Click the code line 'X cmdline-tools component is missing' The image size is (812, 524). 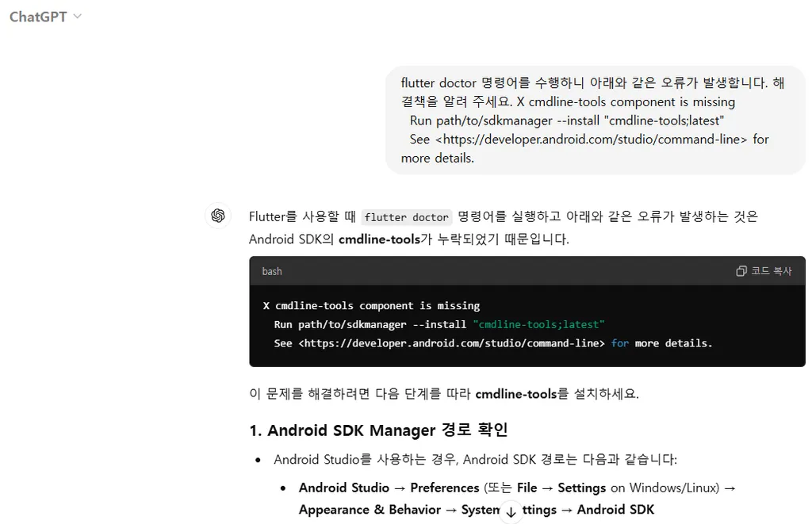click(x=371, y=305)
